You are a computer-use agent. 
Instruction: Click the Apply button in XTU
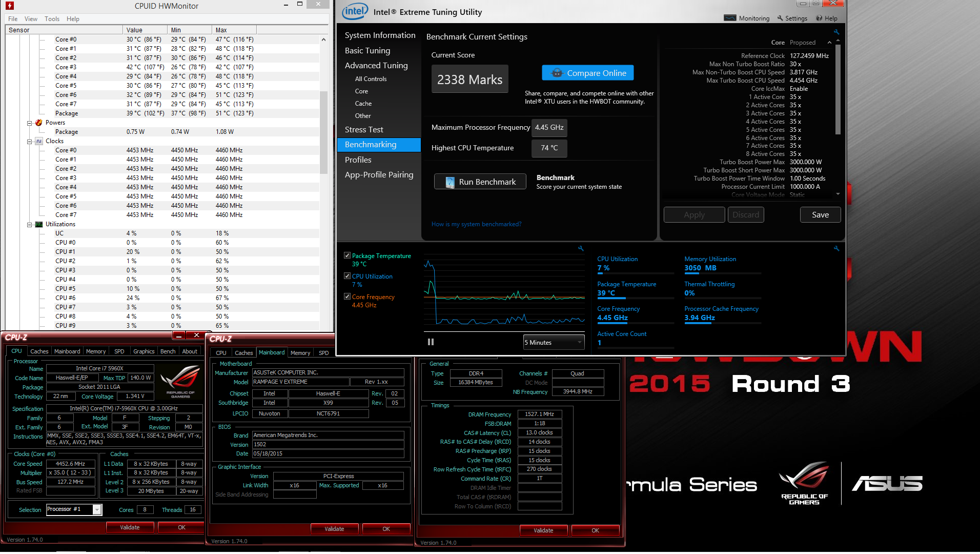694,215
